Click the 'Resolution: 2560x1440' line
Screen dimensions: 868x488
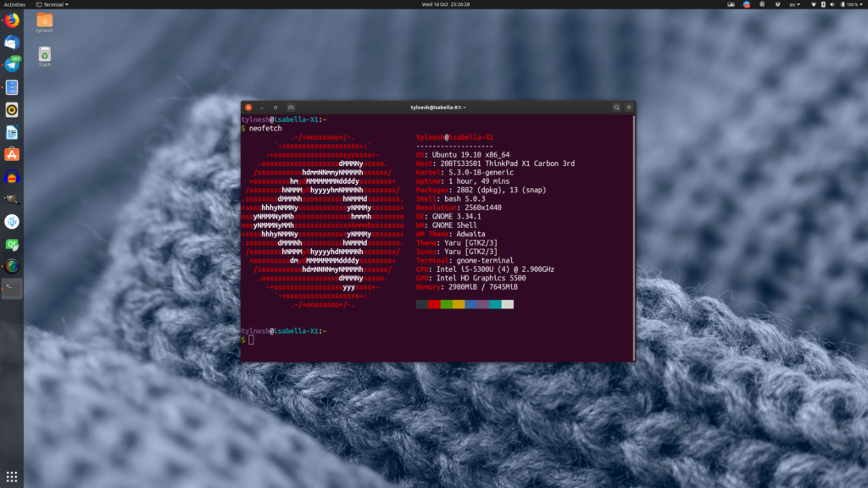[x=459, y=208]
